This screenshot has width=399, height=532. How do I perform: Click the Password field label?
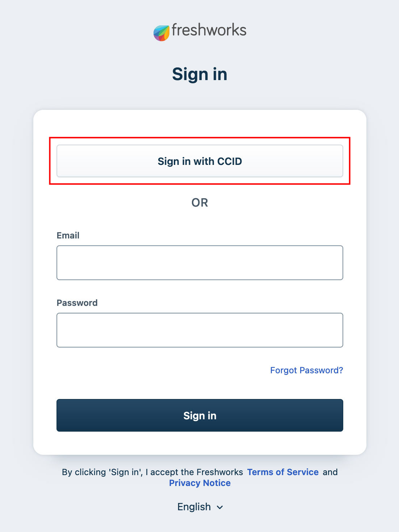[x=77, y=303]
